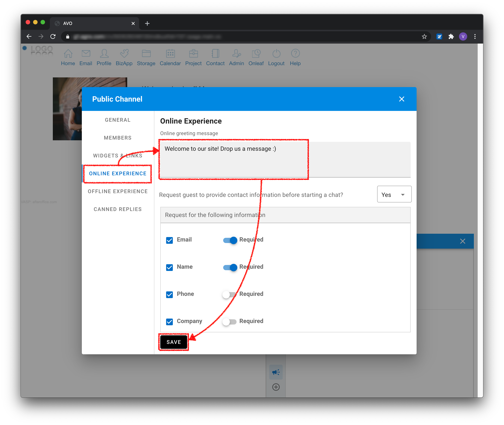Uncheck the Company checkbox
The height and width of the screenshot is (425, 504).
170,322
